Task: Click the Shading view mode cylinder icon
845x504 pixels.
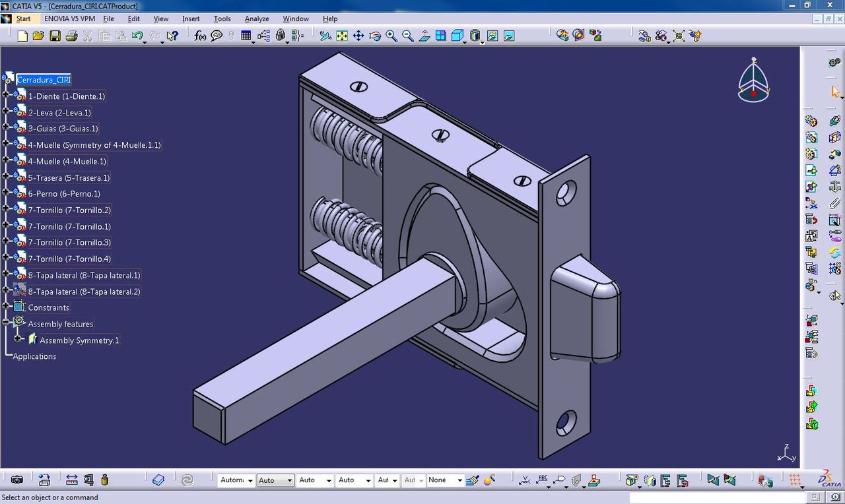Action: (475, 36)
